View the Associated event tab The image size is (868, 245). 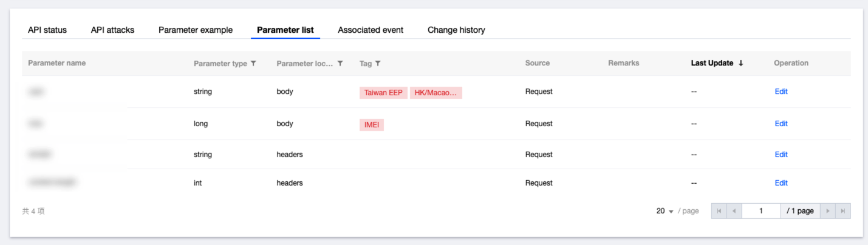371,30
